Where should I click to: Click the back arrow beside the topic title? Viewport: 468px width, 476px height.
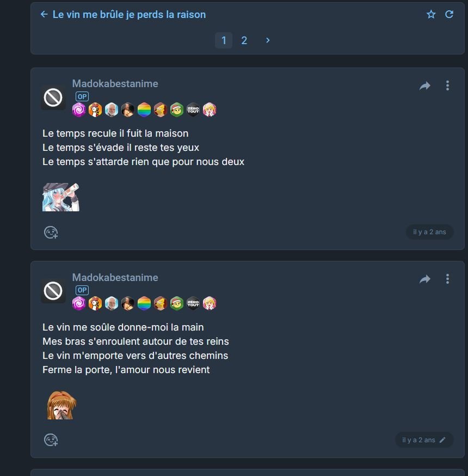coord(44,14)
